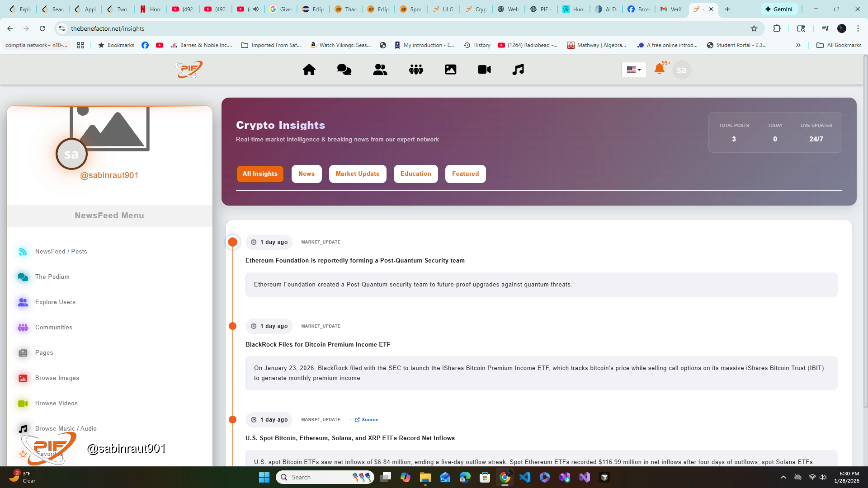The image size is (868, 488).
Task: Open the Imported From Safari bookmarks folder
Action: coord(271,45)
